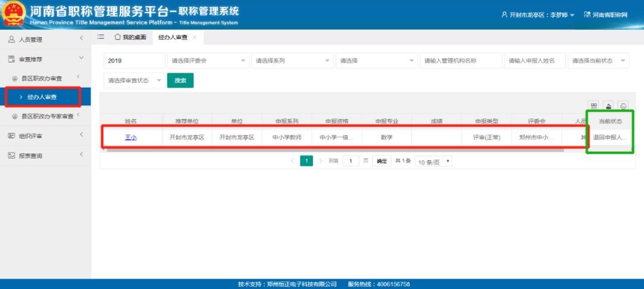This screenshot has height=289, width=644.
Task: Collapse the 审查推荐 menu chevron
Action: pos(81,58)
